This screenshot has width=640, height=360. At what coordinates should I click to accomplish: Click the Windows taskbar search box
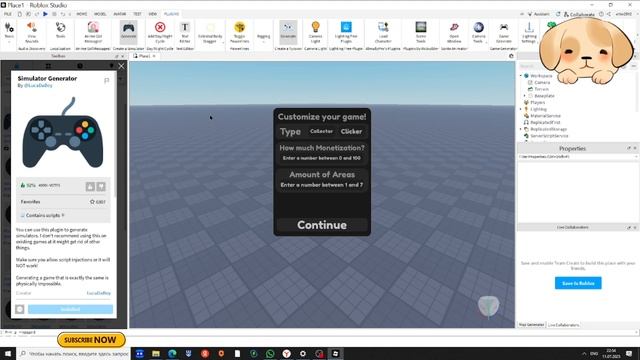click(74, 353)
